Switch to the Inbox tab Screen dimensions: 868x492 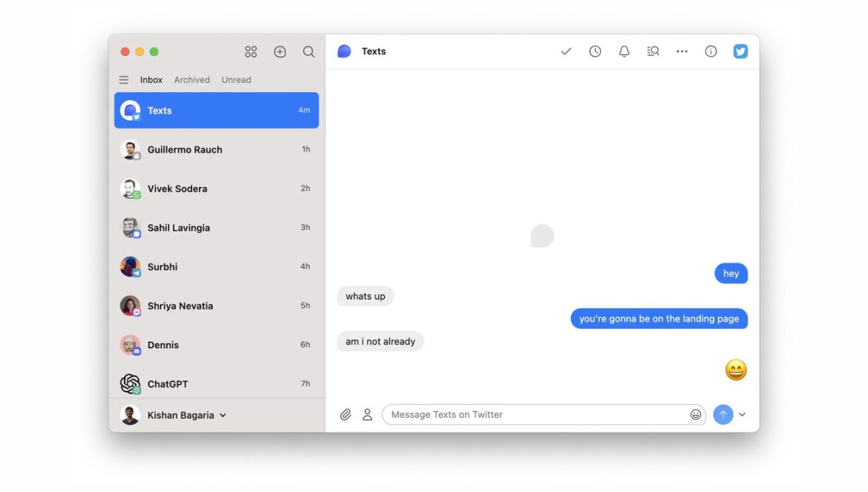click(151, 79)
